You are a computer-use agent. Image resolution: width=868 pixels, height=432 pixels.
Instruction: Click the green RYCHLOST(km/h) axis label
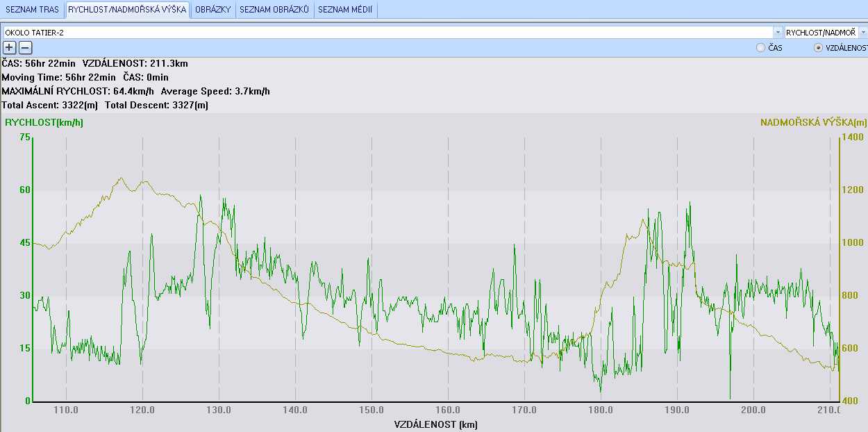[44, 123]
